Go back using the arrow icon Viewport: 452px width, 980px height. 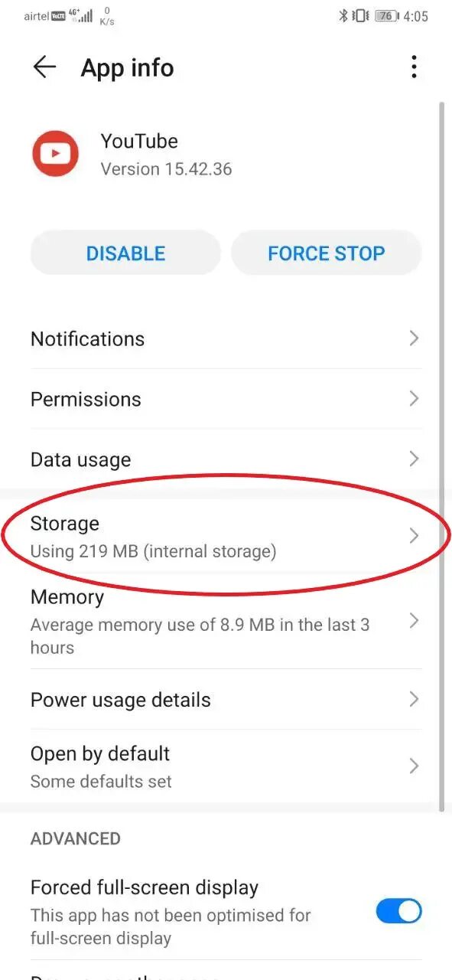(44, 67)
